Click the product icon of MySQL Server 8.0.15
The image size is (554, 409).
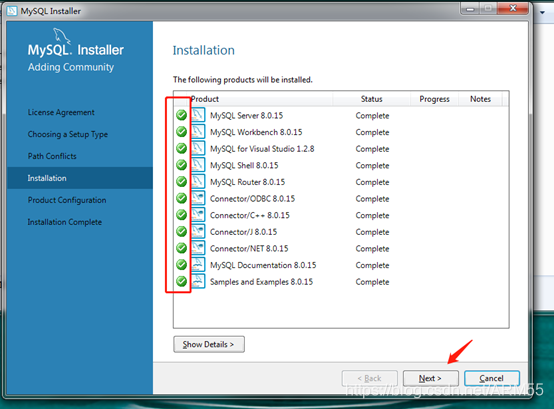coord(198,115)
